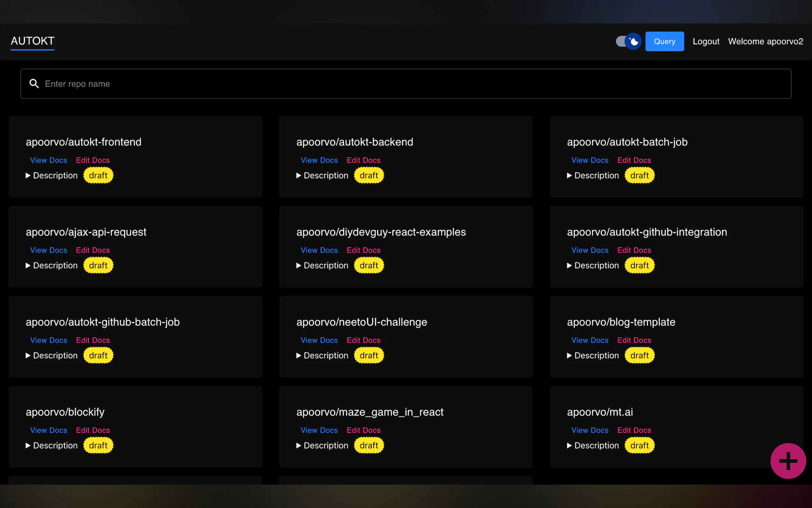The width and height of the screenshot is (812, 508).
Task: Expand Description for apoorvo/diydevguy-react-examples
Action: [x=323, y=266]
